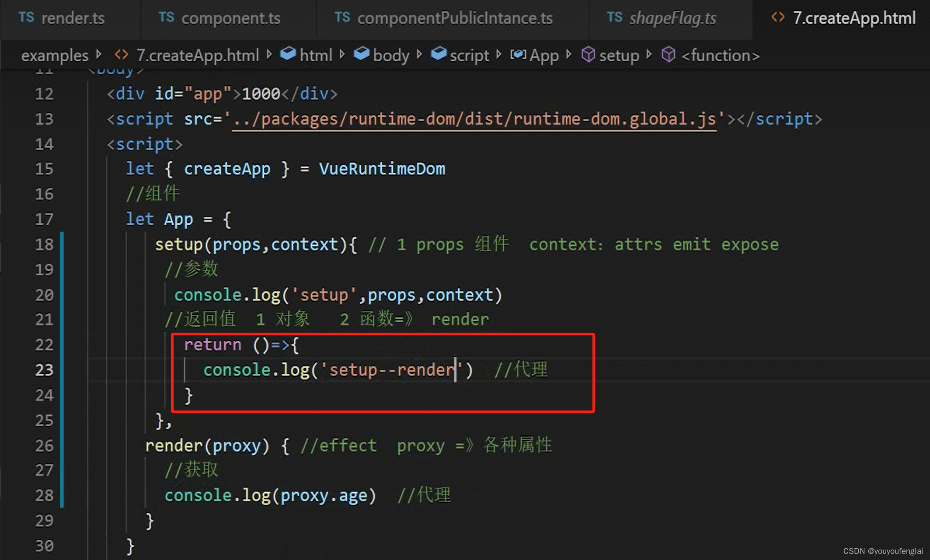The width and height of the screenshot is (930, 560).
Task: Click the TS icon on componentPublicIntance.ts tab
Action: (x=342, y=17)
